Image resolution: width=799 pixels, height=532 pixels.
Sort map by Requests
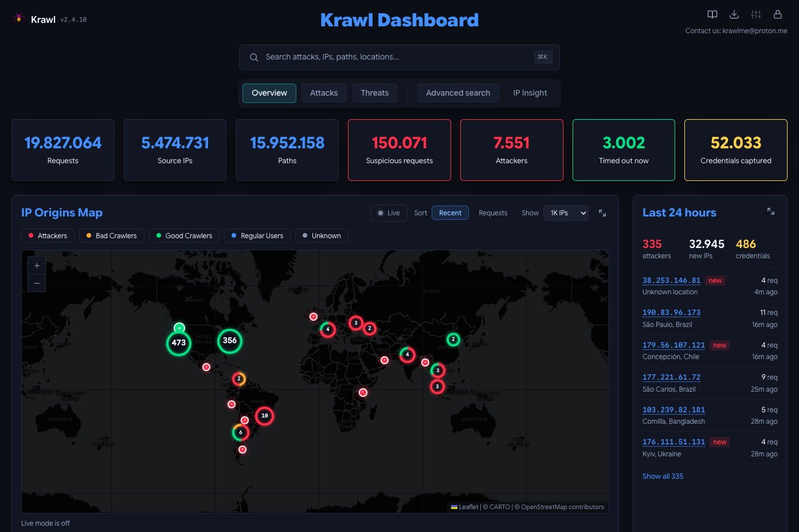(x=493, y=213)
